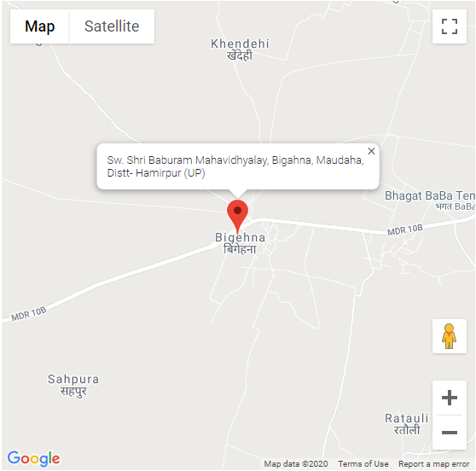Zoom out with the minus button
This screenshot has height=471, width=476.
click(449, 432)
